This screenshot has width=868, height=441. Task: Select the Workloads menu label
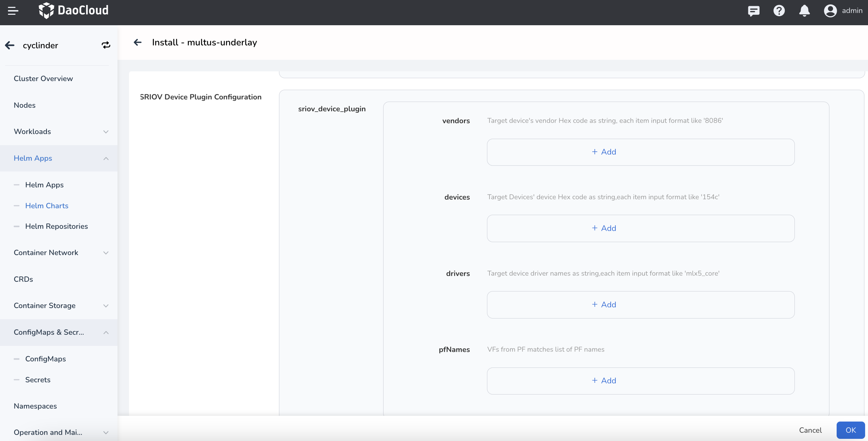(32, 132)
